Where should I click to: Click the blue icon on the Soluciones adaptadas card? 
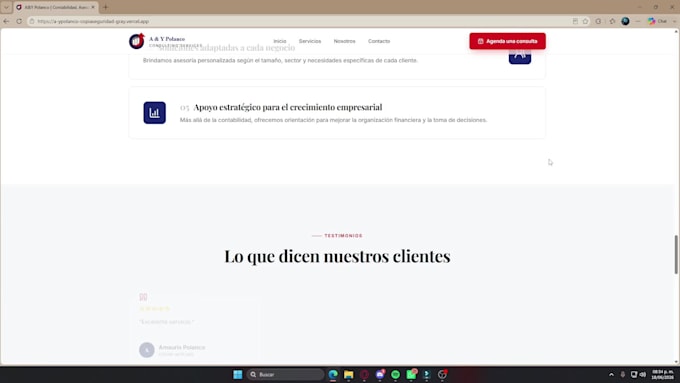(520, 56)
